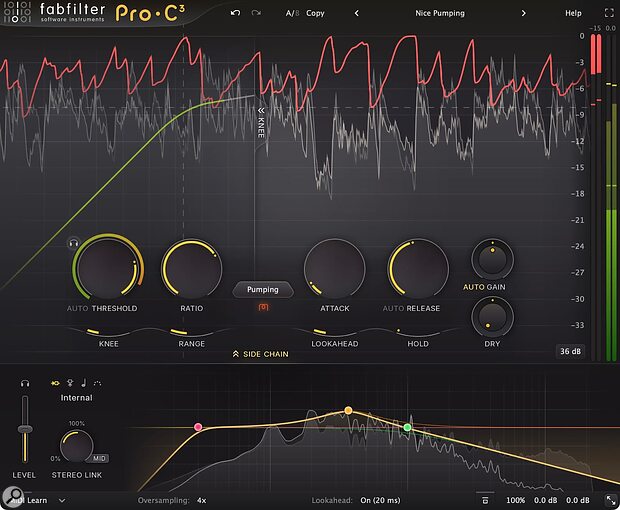Click the red character mode icon under Pumping
The height and width of the screenshot is (510, 620).
click(x=263, y=307)
